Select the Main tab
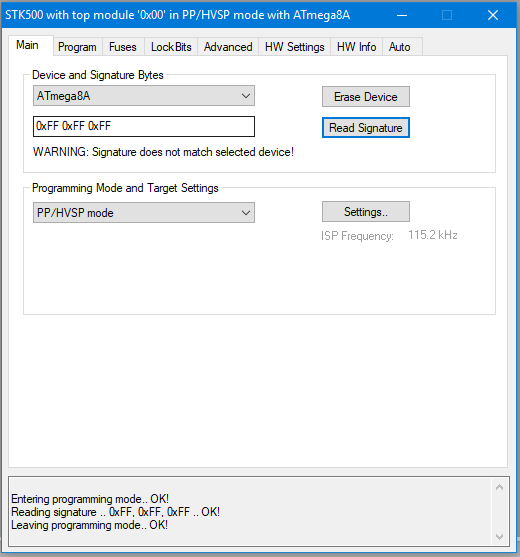 [28, 45]
